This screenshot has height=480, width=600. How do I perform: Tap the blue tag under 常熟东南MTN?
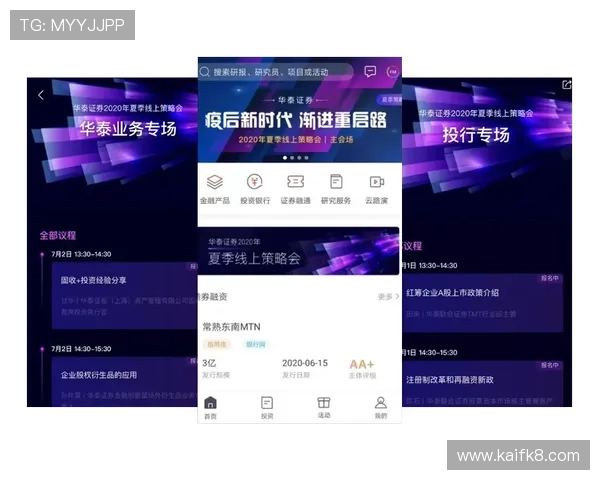click(256, 344)
